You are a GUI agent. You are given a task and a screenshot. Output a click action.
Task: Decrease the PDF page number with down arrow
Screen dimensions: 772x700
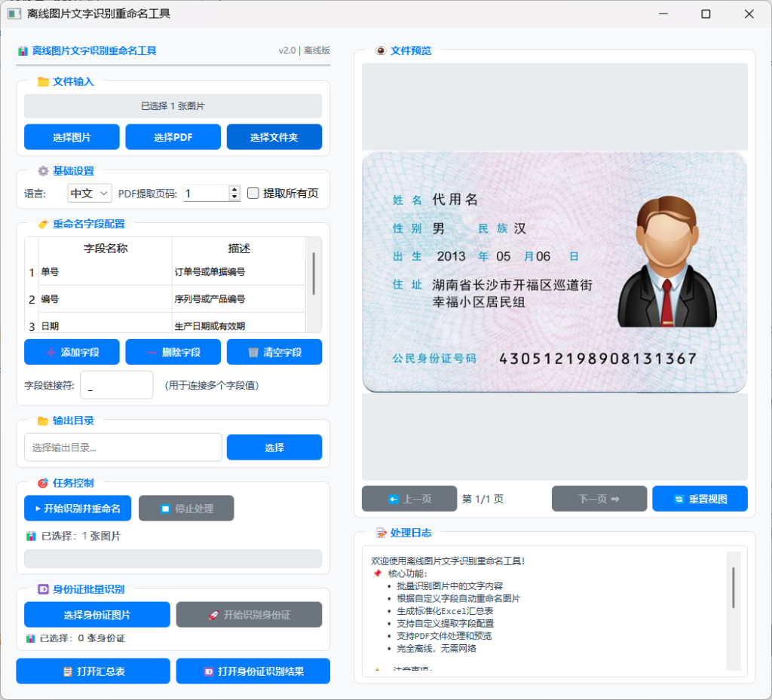[235, 197]
